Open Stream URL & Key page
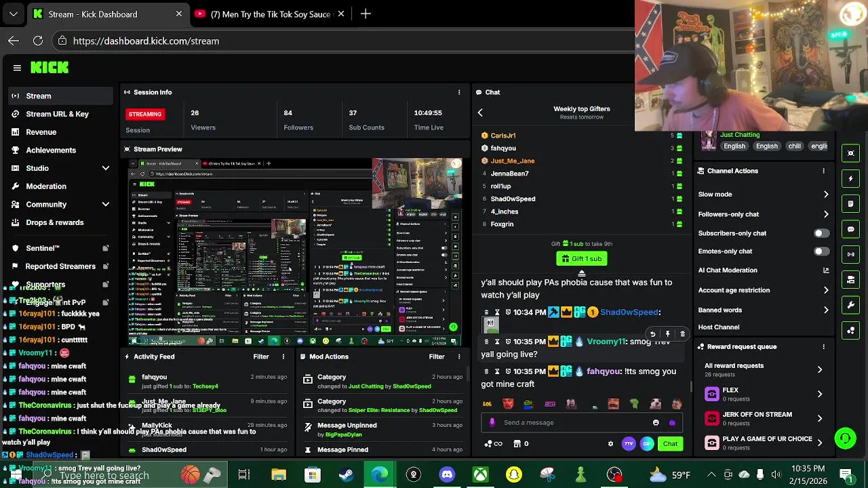This screenshot has width=868, height=488. (61, 114)
